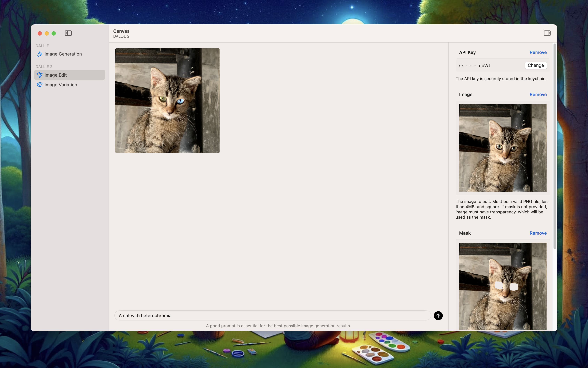Click the mask image with white eye patches

[x=502, y=286]
